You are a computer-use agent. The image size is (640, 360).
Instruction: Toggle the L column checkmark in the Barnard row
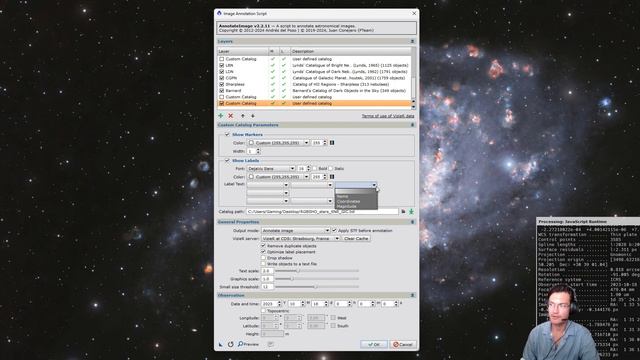284,91
